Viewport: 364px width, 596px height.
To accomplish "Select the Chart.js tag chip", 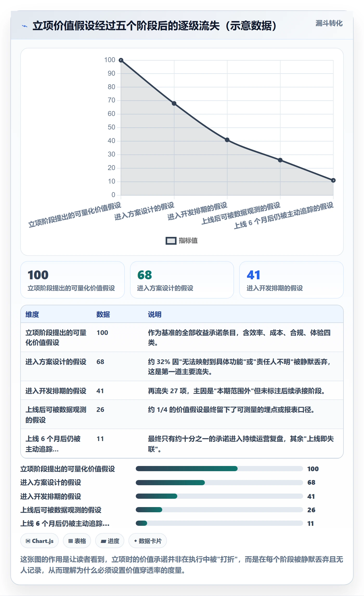I will point(40,541).
